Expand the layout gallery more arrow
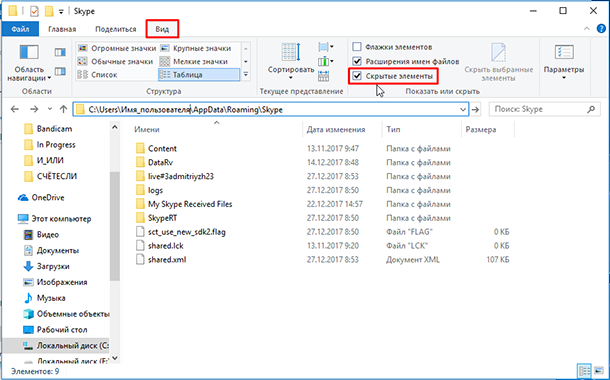This screenshot has width=610, height=380. 245,74
